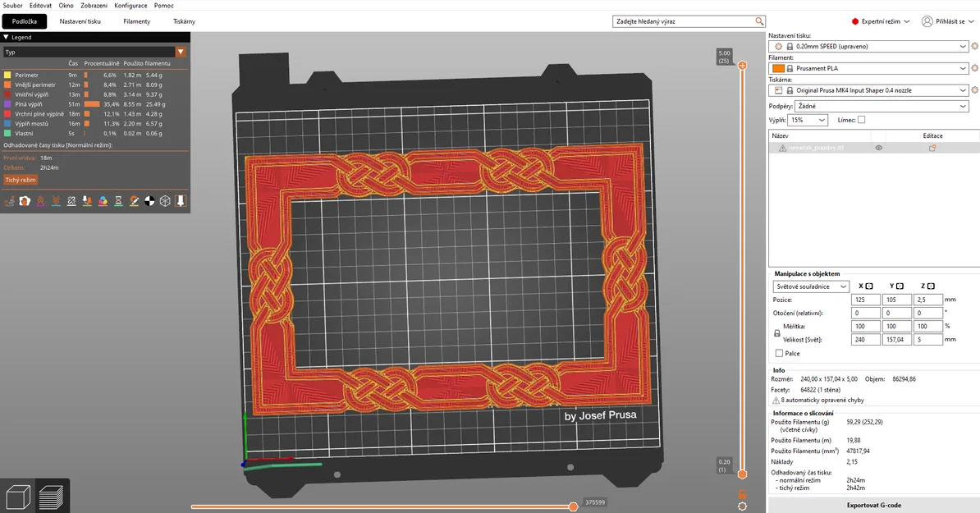The width and height of the screenshot is (980, 513).
Task: Click the plus handle atop vertical layer slider
Action: (743, 66)
